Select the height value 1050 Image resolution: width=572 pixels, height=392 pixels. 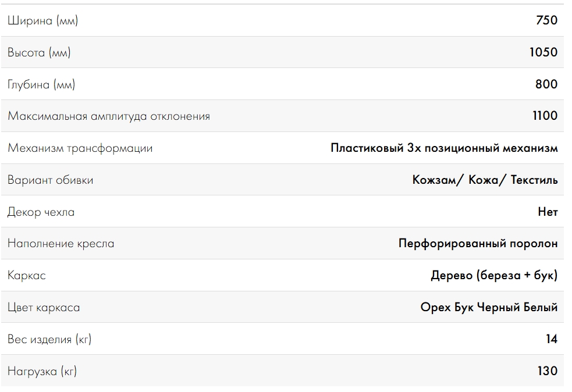tap(543, 52)
